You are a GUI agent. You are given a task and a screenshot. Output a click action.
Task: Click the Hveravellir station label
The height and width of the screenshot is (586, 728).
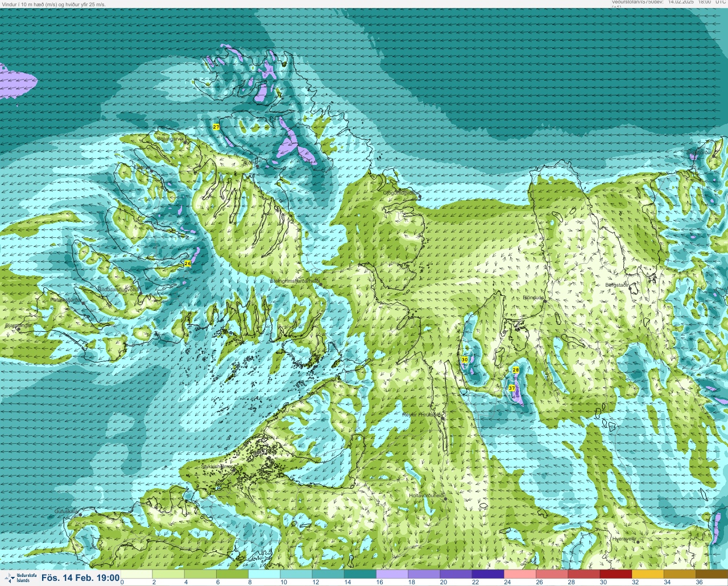pyautogui.click(x=624, y=538)
